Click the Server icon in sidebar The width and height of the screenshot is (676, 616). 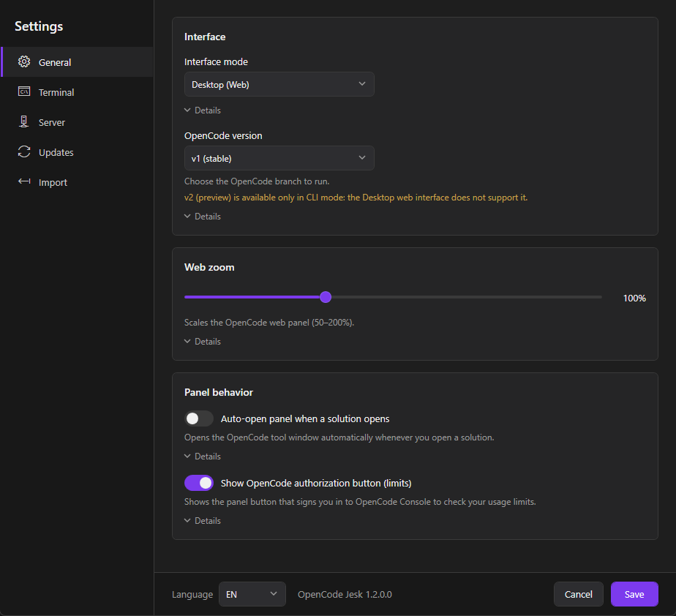click(24, 121)
